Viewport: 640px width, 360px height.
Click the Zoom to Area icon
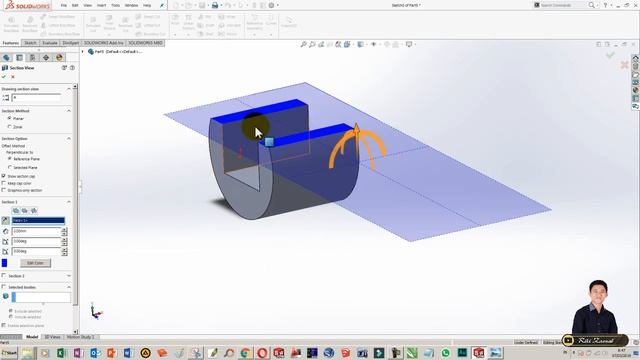tap(312, 44)
